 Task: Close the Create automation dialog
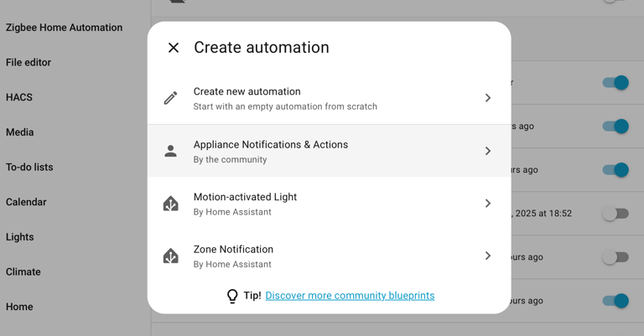(x=174, y=48)
